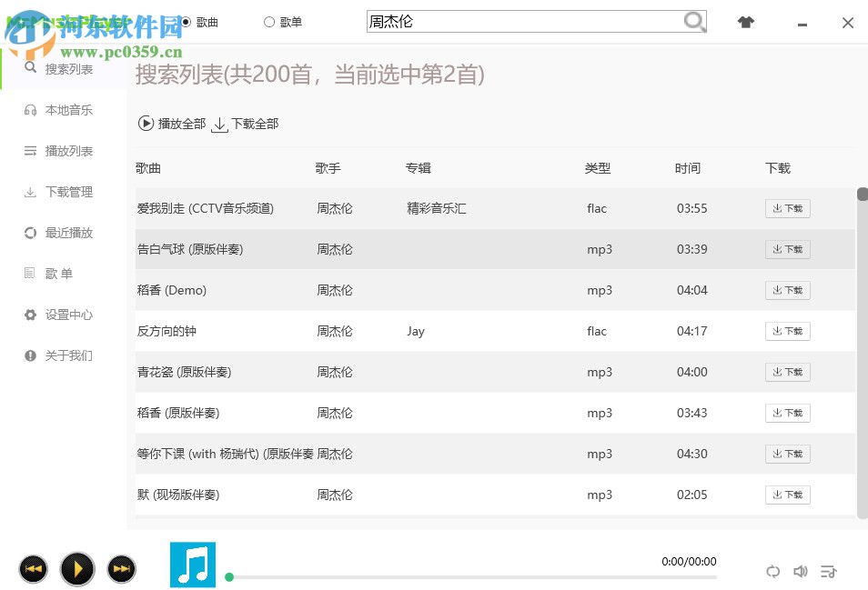The image size is (868, 590).
Task: Mute using the volume icon
Action: click(801, 572)
